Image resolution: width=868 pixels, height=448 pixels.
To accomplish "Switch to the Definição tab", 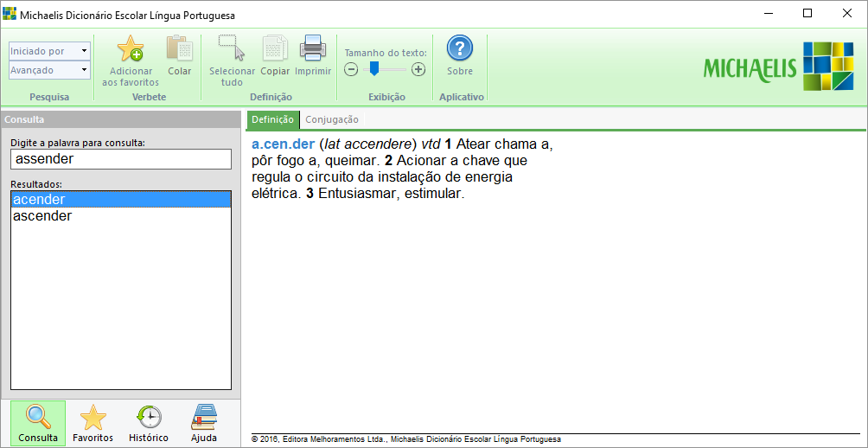I will tap(273, 119).
